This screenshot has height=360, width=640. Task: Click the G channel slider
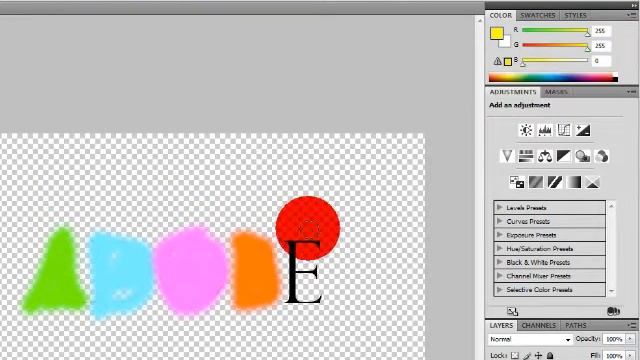pos(555,45)
